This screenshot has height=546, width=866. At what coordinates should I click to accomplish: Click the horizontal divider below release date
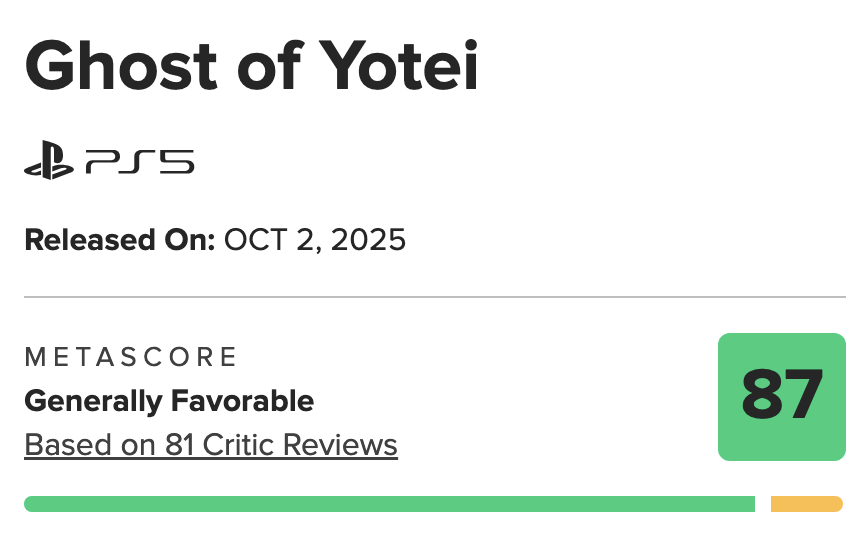[x=435, y=297]
